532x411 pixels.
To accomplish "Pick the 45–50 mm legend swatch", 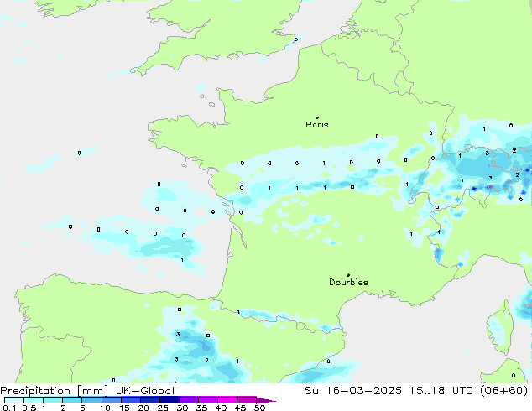I will point(247,400).
